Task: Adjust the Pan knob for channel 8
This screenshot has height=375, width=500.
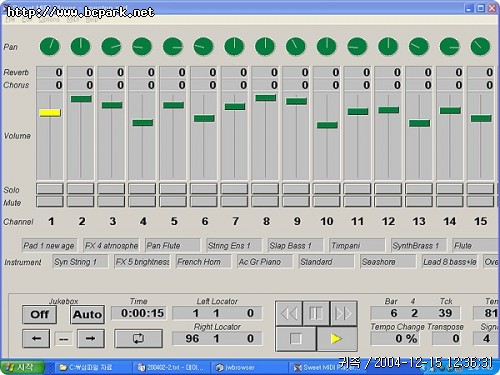Action: (265, 46)
